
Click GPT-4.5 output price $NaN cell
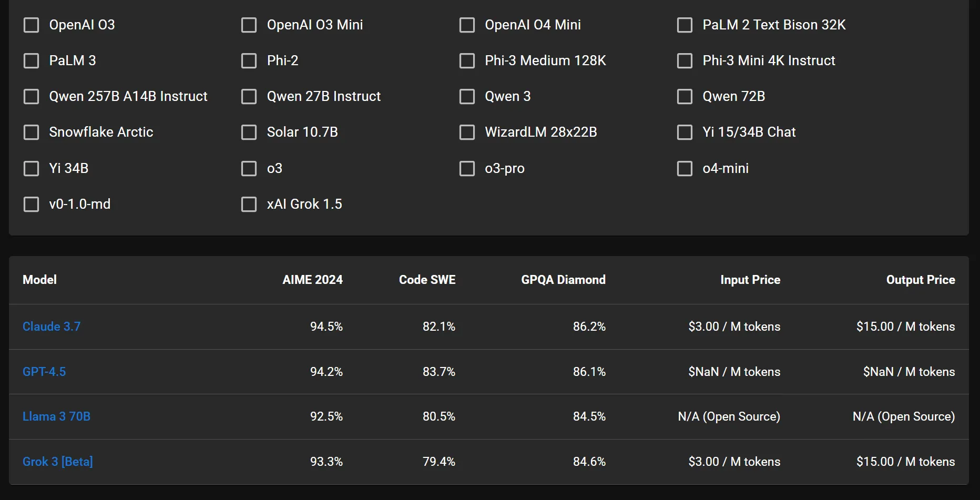pos(909,372)
